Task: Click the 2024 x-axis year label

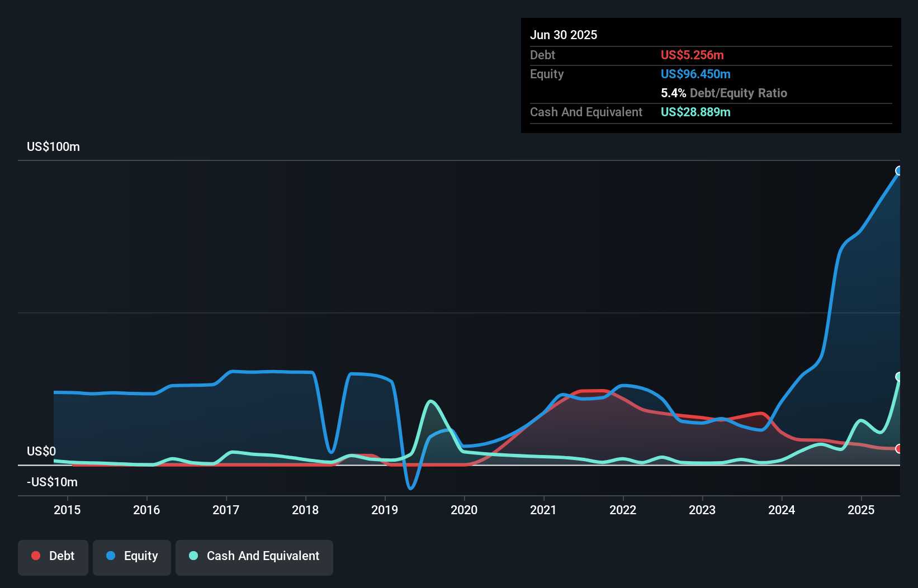Action: click(x=782, y=510)
